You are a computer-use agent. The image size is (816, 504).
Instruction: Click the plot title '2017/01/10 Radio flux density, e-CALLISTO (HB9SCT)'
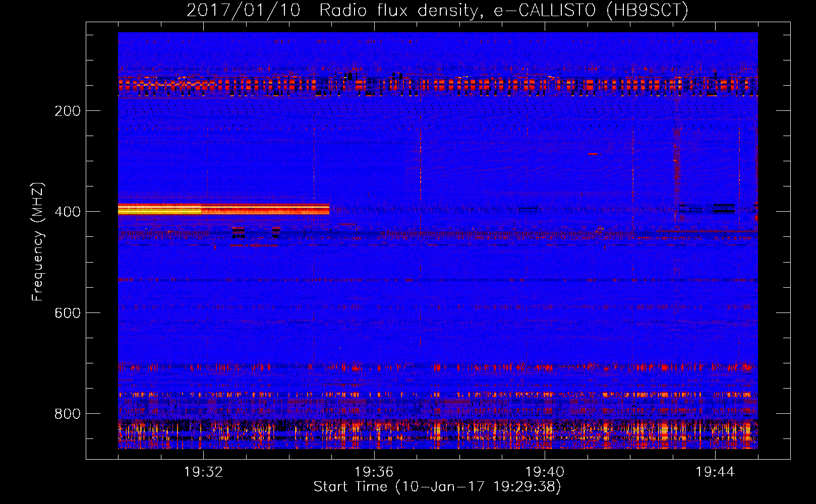coord(437,10)
